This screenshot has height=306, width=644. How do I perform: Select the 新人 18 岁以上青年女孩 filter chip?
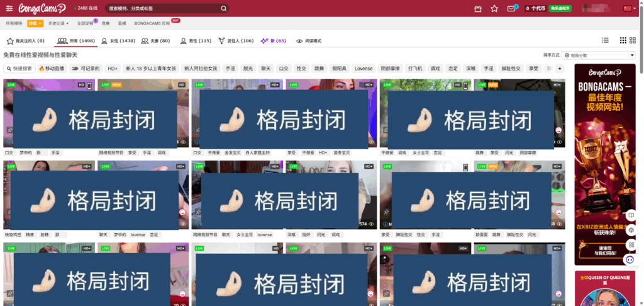[x=151, y=69]
